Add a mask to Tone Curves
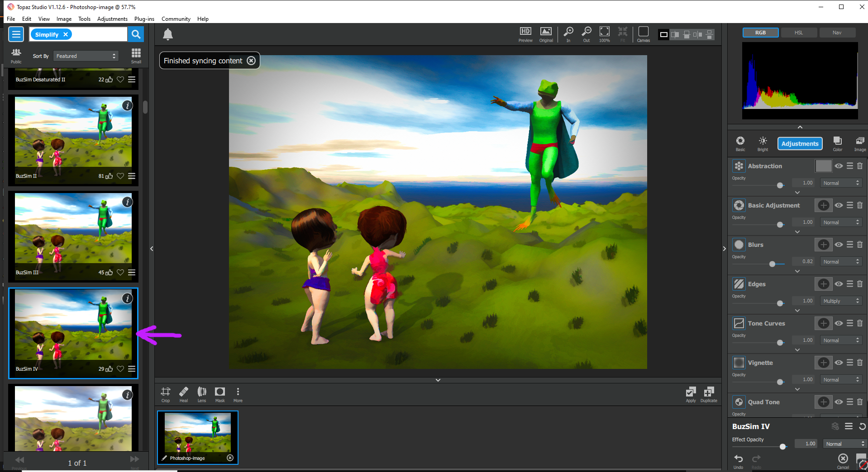This screenshot has height=472, width=868. pyautogui.click(x=824, y=323)
